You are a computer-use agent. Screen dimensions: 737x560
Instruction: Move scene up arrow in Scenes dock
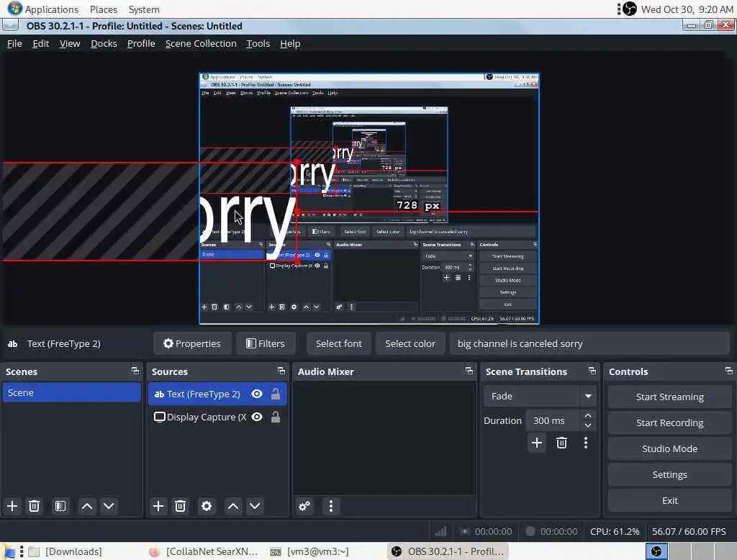pyautogui.click(x=87, y=507)
